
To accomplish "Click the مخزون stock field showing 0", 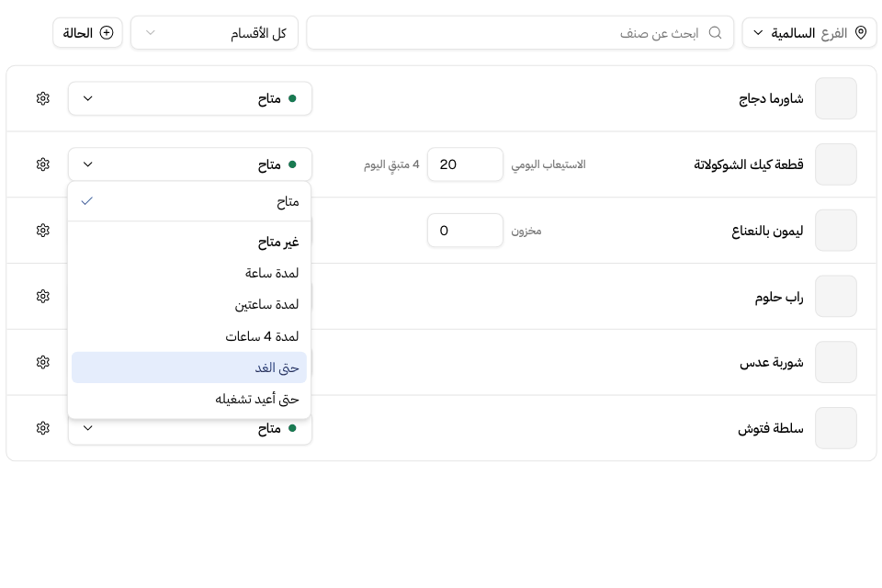I will click(x=465, y=230).
